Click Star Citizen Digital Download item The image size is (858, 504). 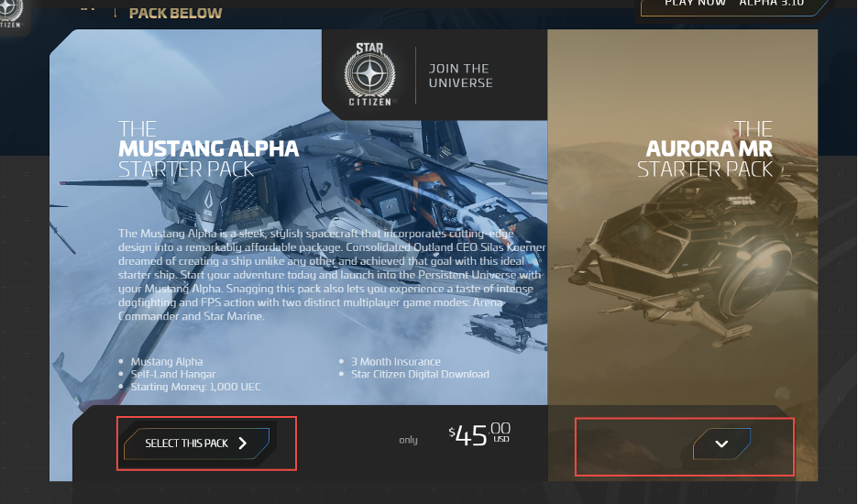click(420, 374)
